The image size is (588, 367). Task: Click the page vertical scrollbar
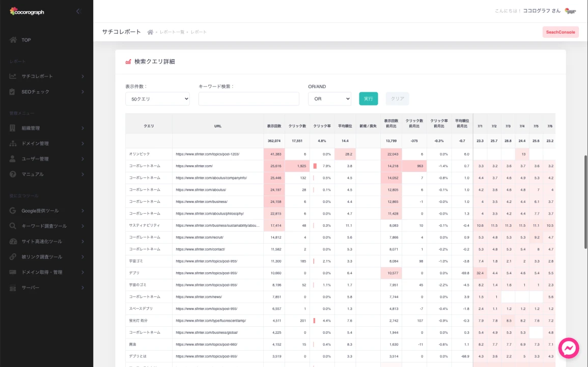585,202
